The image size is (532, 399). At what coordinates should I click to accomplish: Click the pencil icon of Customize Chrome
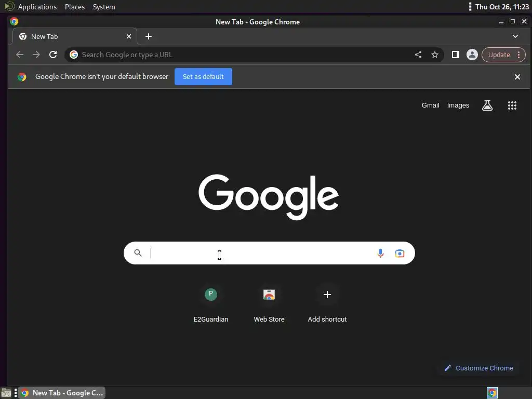tap(447, 368)
